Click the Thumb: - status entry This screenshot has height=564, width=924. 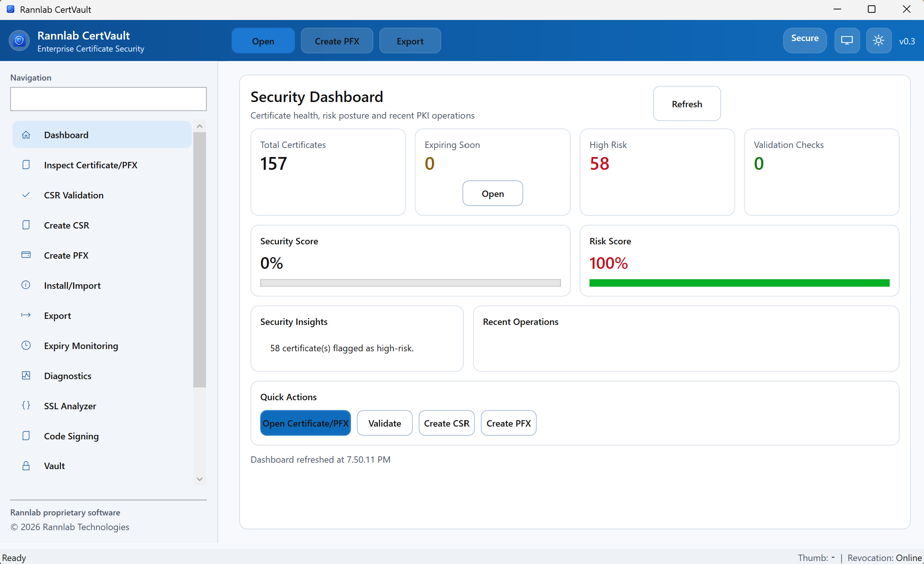[x=816, y=557]
